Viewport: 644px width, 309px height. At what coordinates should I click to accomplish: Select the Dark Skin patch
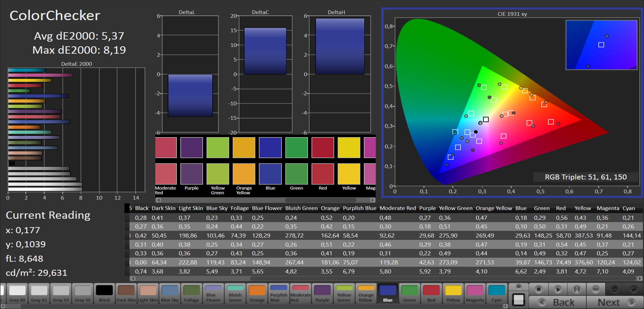[x=126, y=294]
